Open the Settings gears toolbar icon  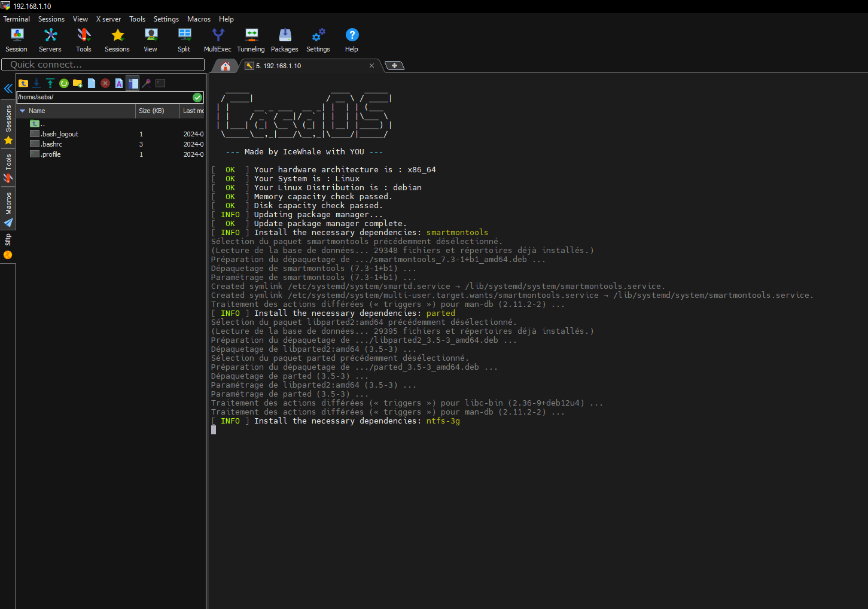point(318,40)
